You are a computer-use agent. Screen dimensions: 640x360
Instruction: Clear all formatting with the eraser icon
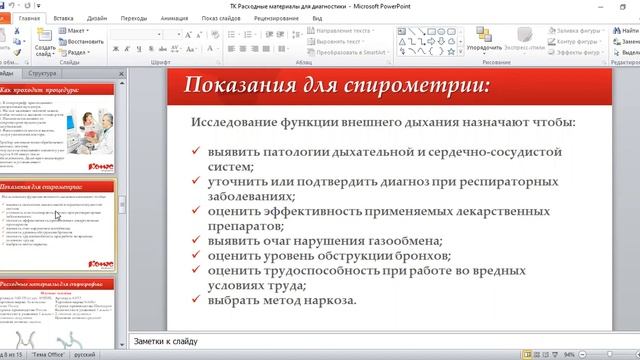point(215,35)
